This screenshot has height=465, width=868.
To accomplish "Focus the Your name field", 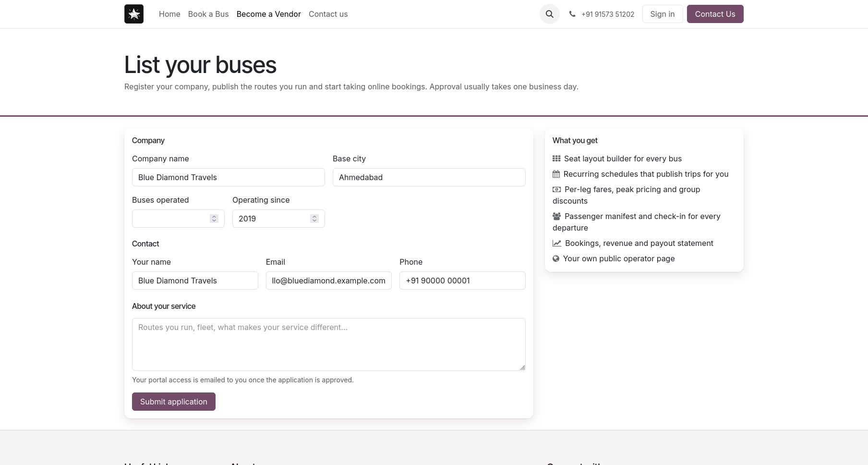I will coord(195,281).
